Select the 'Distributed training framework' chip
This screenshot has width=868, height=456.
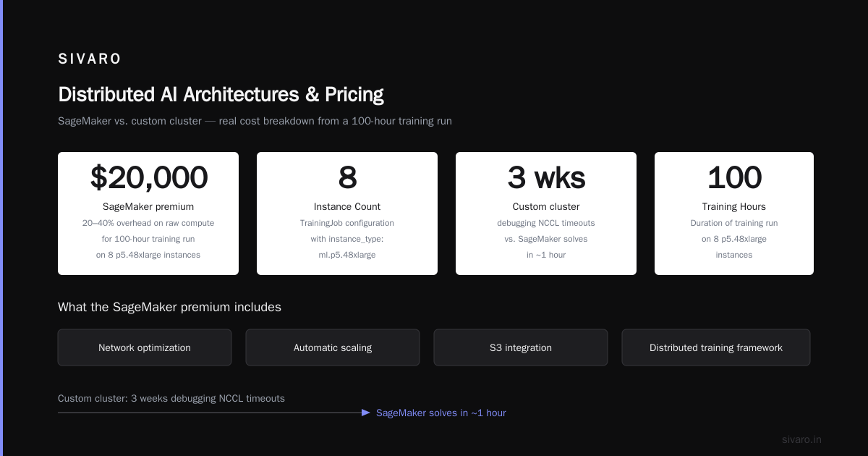tap(716, 347)
